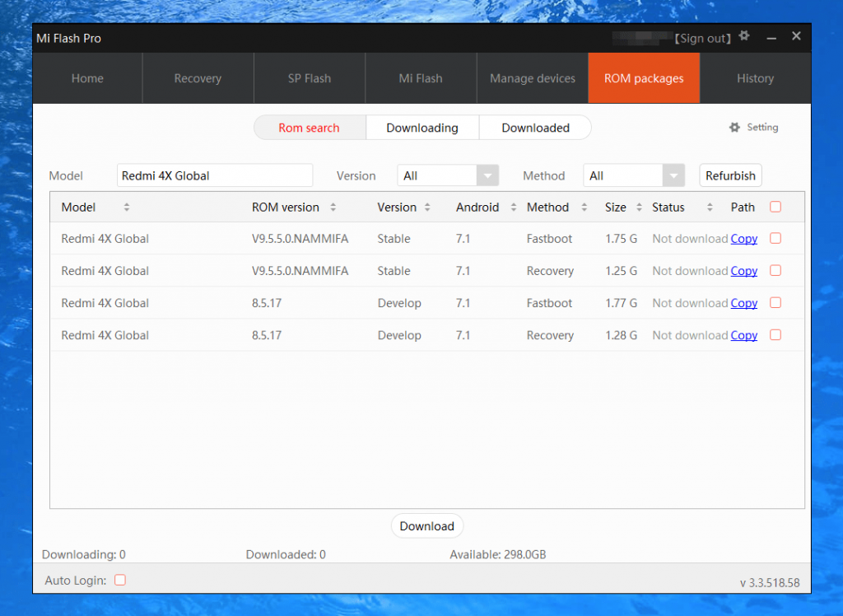Open the Manage devices tab
This screenshot has height=616, width=843.
click(532, 78)
